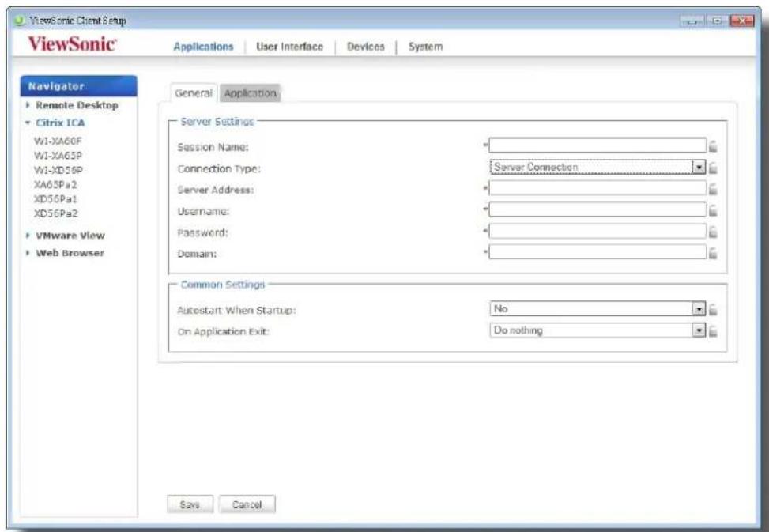Click the lock icon beside Username
Viewport: 769px width, 532px height.
tap(713, 211)
